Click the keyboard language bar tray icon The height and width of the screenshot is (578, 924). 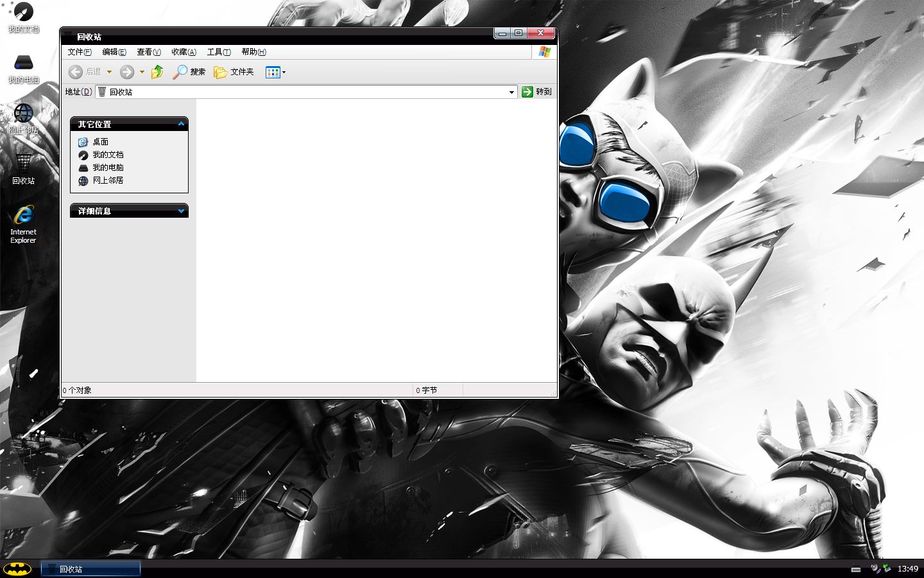855,569
